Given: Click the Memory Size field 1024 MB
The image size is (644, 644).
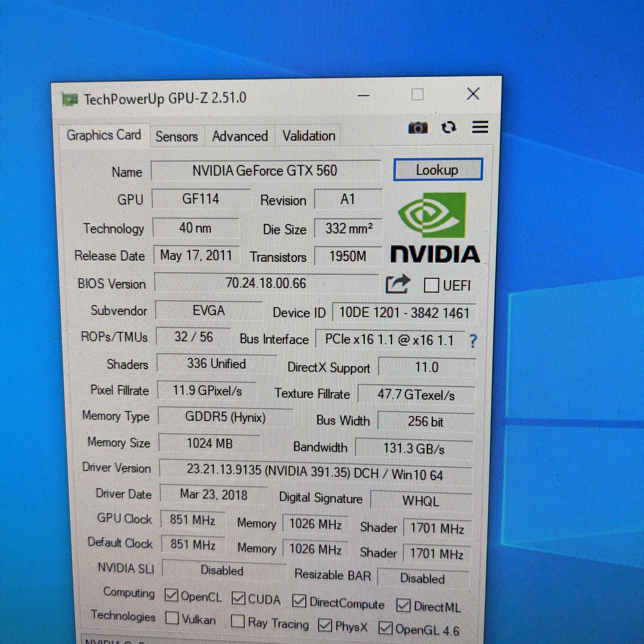Looking at the screenshot, I should click(210, 443).
